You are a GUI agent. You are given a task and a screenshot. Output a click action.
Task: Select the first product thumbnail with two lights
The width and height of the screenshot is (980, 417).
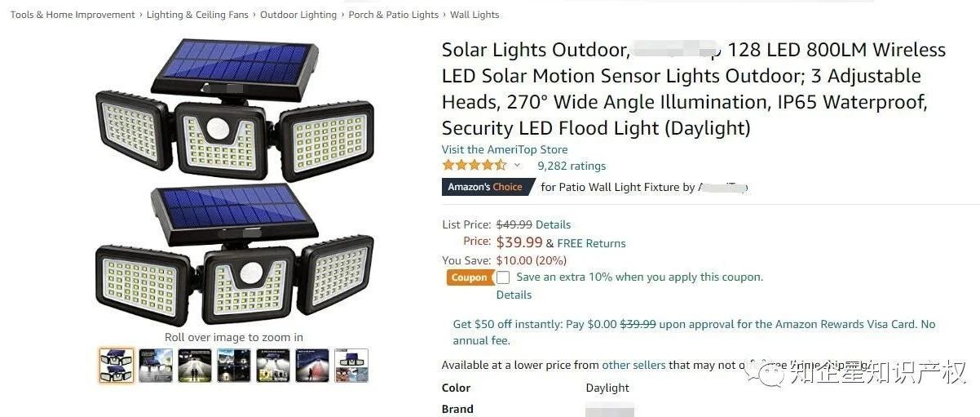(117, 366)
